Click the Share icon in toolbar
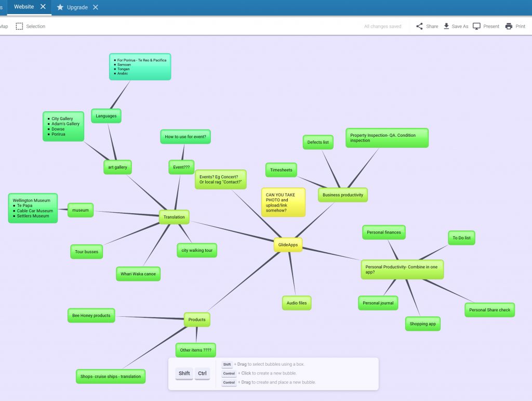Screen dimensions: 532x401 click(419, 27)
